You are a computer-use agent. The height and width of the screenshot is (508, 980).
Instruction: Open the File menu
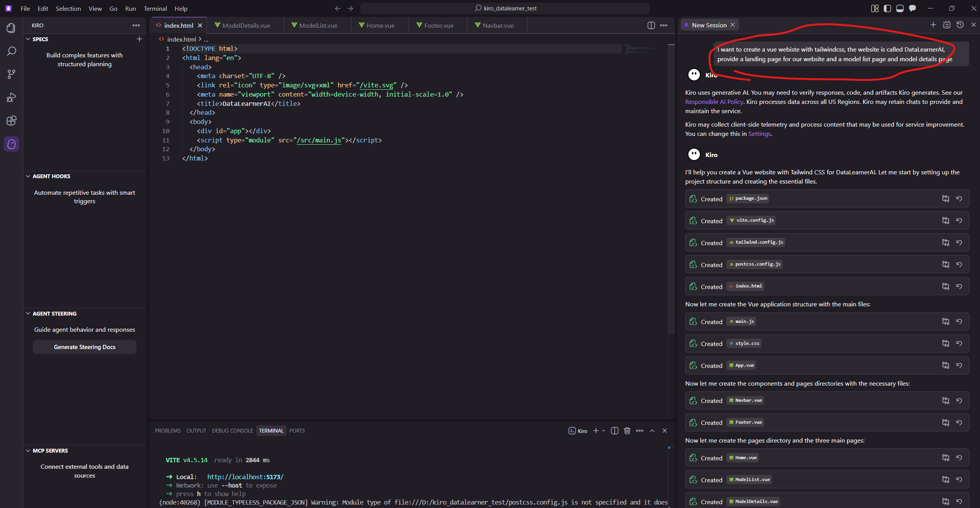25,8
